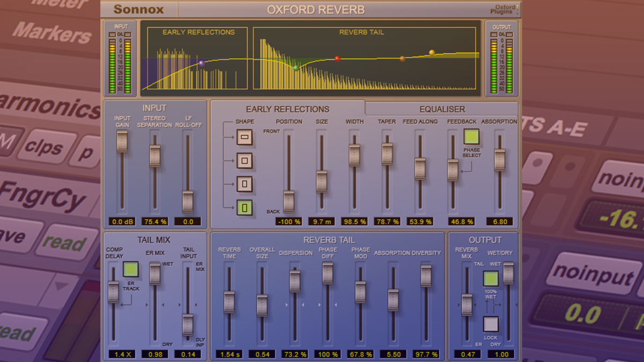
Task: Click the Width fader handle
Action: click(x=354, y=155)
